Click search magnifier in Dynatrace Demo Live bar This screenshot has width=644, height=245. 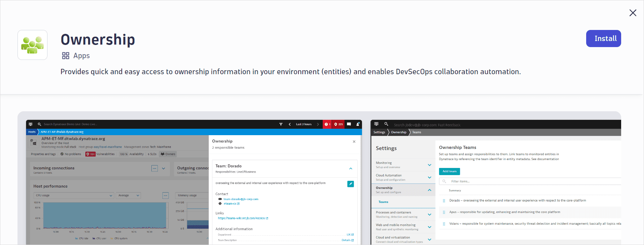click(39, 124)
